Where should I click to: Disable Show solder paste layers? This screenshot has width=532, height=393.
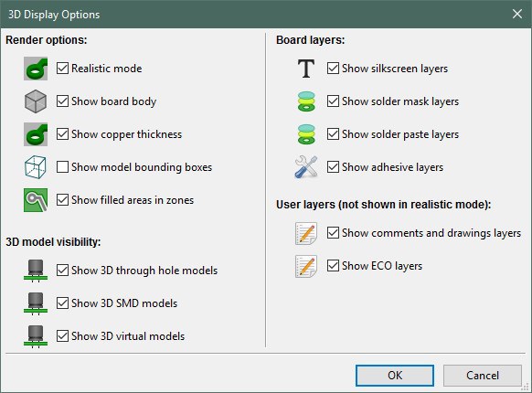click(333, 134)
